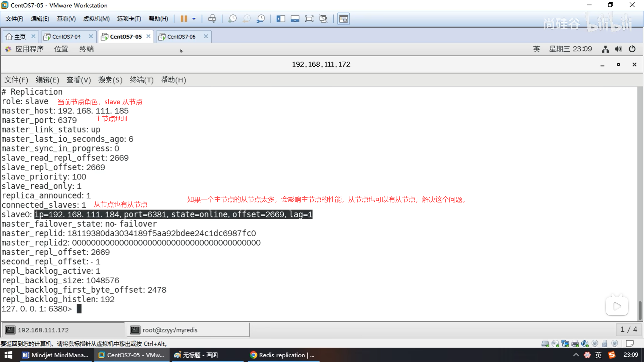
Task: Toggle Unity mode icon
Action: point(323,19)
